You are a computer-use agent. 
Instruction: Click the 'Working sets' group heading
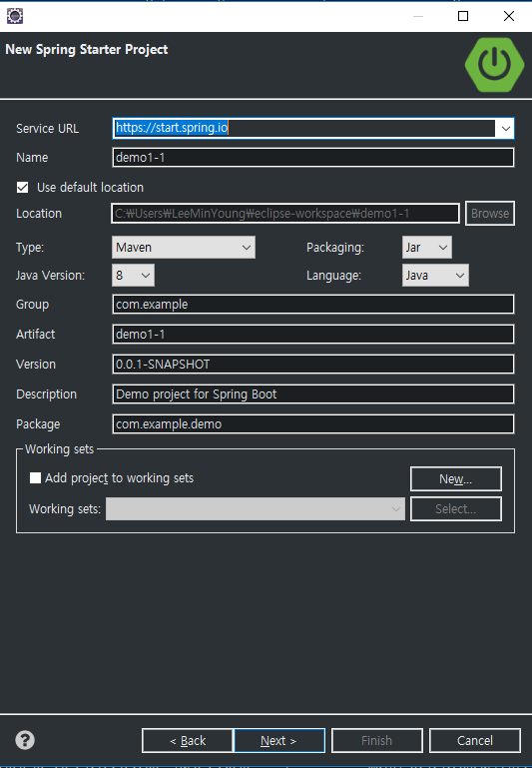[x=59, y=449]
